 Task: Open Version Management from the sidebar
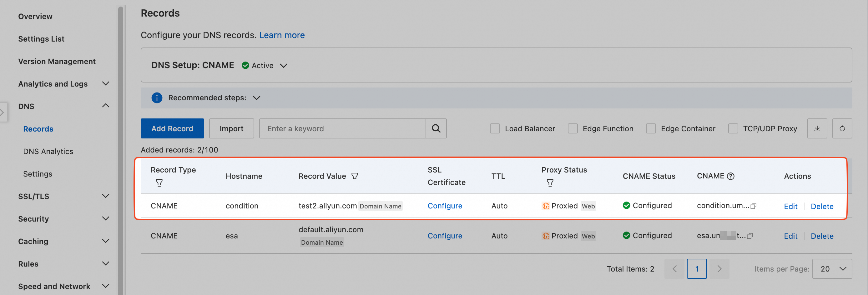pyautogui.click(x=57, y=61)
